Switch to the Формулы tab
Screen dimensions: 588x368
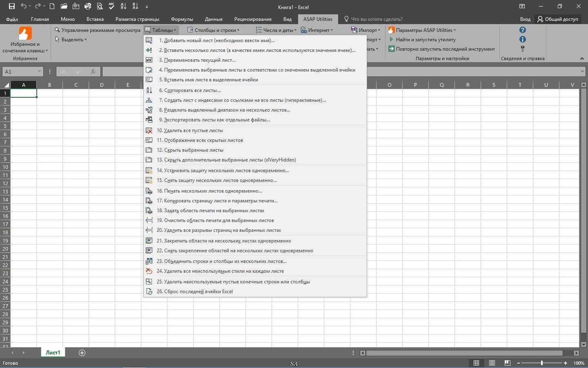[182, 19]
